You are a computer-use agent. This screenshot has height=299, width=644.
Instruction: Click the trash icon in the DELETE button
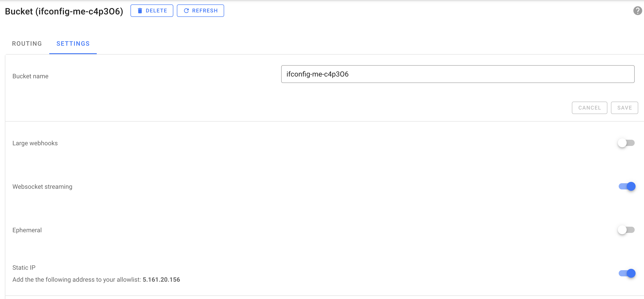tap(140, 10)
